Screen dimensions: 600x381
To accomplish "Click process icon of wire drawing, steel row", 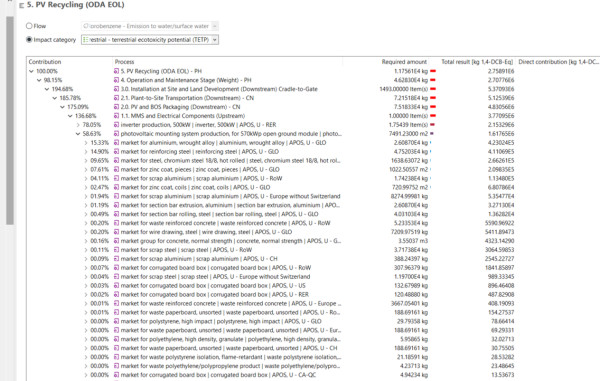I will click(116, 232).
